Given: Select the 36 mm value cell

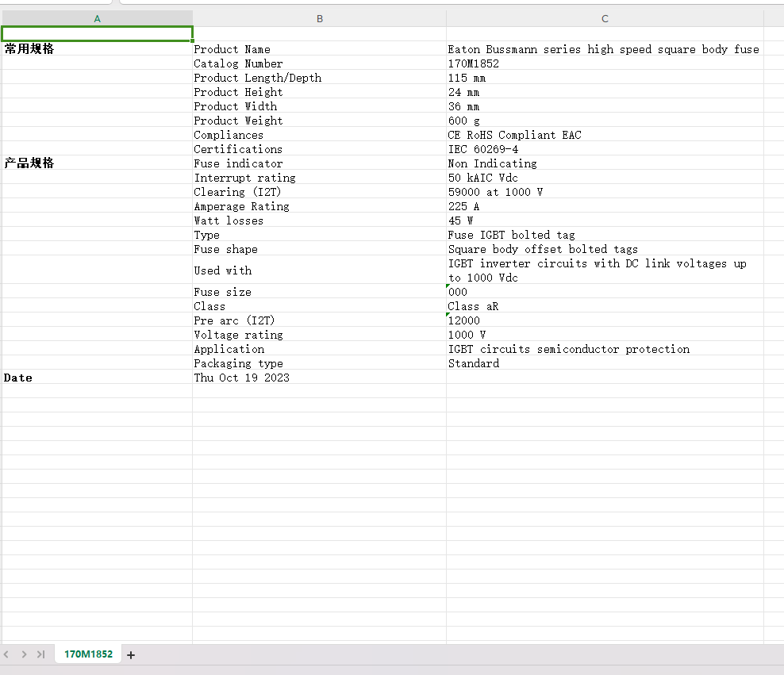Looking at the screenshot, I should tap(605, 106).
